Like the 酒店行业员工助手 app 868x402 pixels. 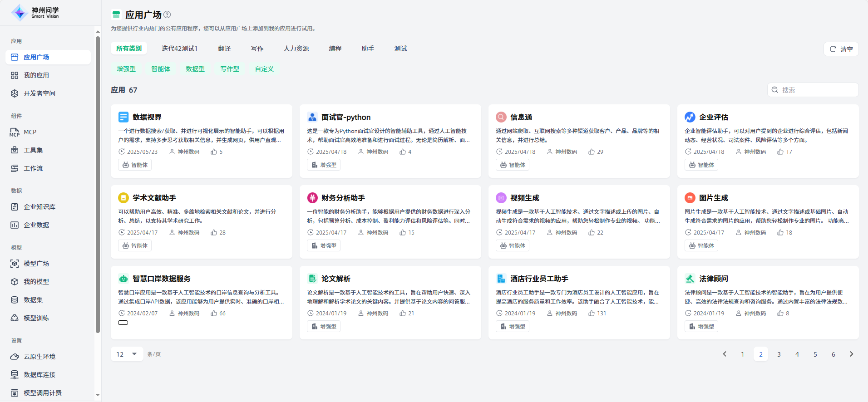coord(591,314)
